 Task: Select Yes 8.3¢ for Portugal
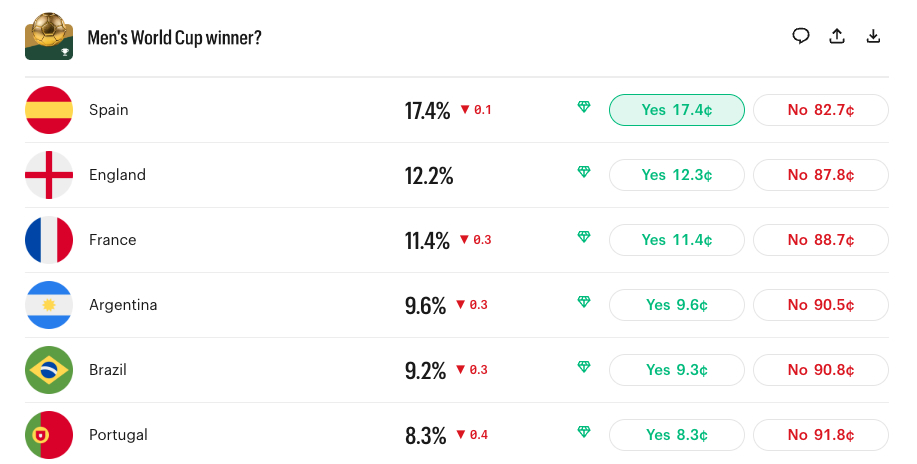click(677, 435)
